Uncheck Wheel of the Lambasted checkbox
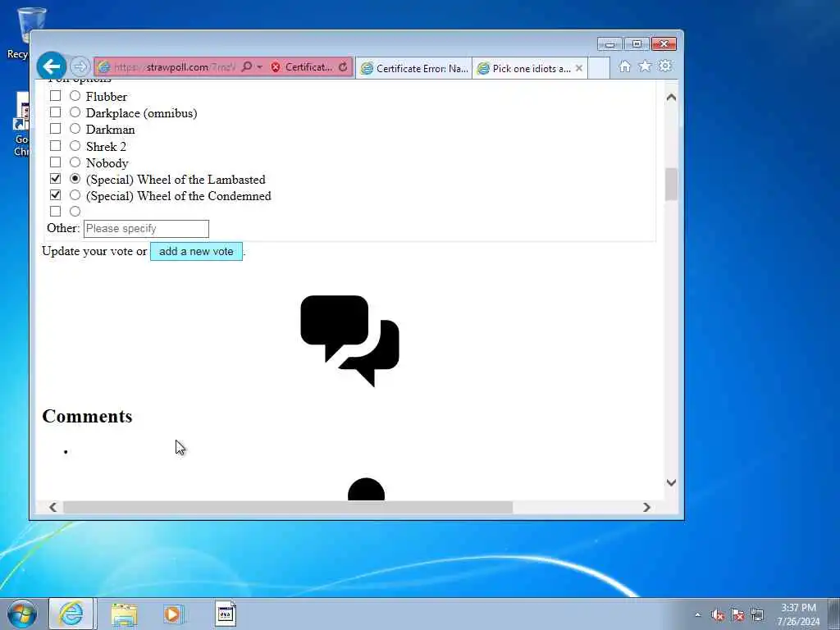840x630 pixels. pos(55,178)
